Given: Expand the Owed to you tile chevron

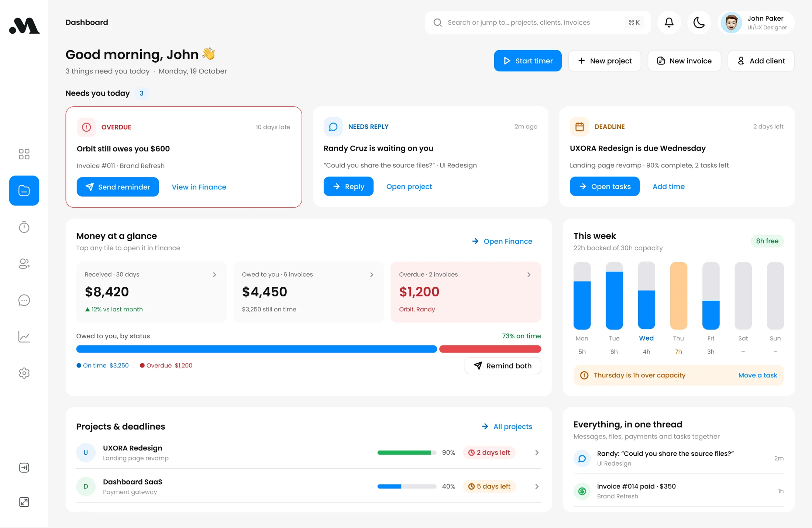Looking at the screenshot, I should tap(372, 275).
